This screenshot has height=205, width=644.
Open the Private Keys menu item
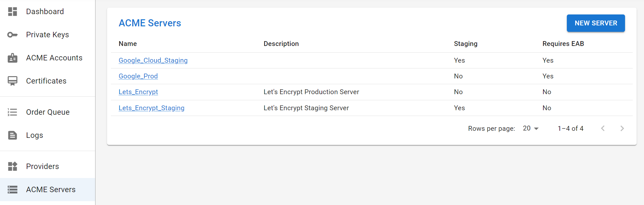click(x=47, y=35)
